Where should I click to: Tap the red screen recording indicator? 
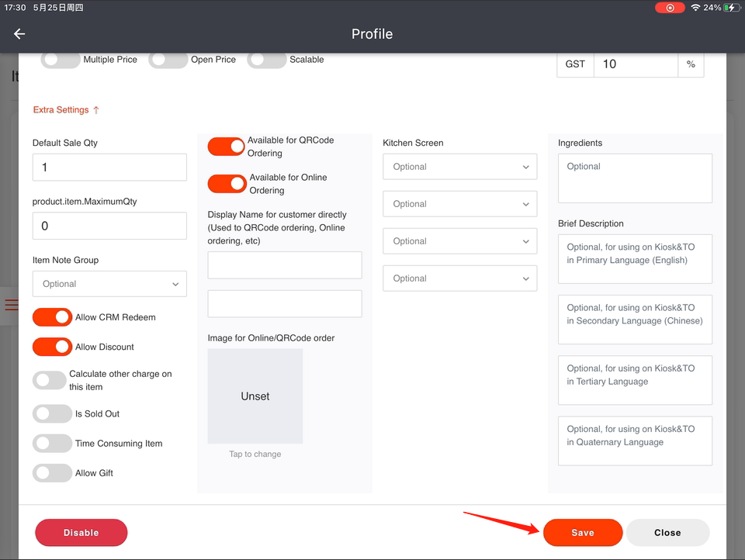coord(669,8)
